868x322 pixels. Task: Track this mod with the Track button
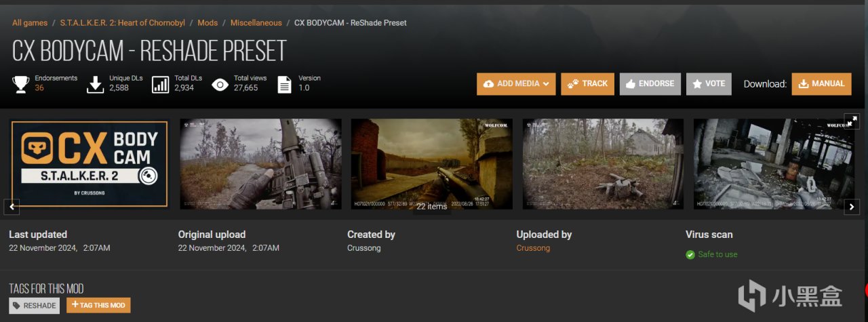[587, 84]
